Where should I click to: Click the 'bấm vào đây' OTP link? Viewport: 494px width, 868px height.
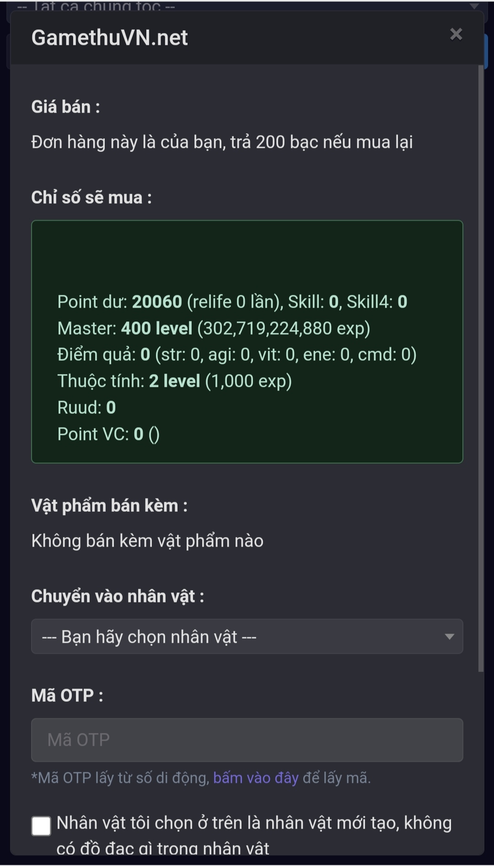coord(256,778)
